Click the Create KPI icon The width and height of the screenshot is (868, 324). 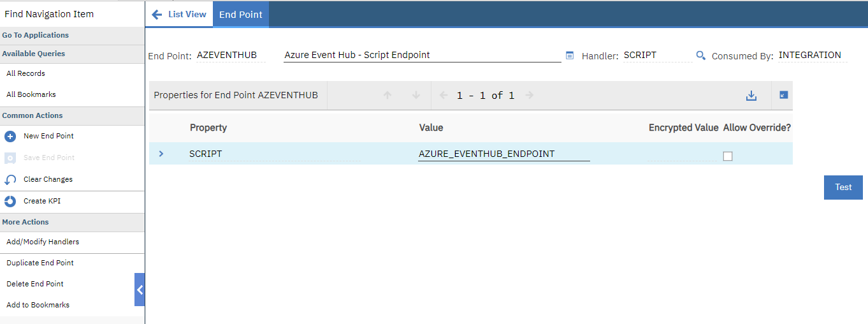[x=10, y=202]
